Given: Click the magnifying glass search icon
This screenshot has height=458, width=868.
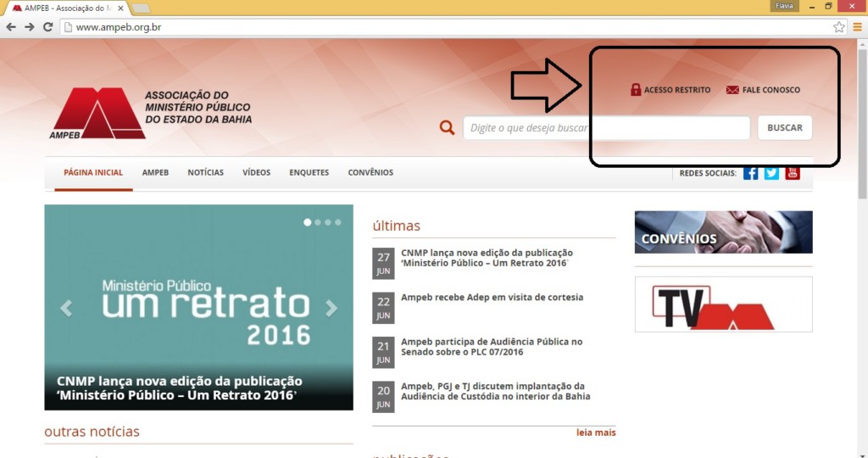Looking at the screenshot, I should tap(447, 128).
